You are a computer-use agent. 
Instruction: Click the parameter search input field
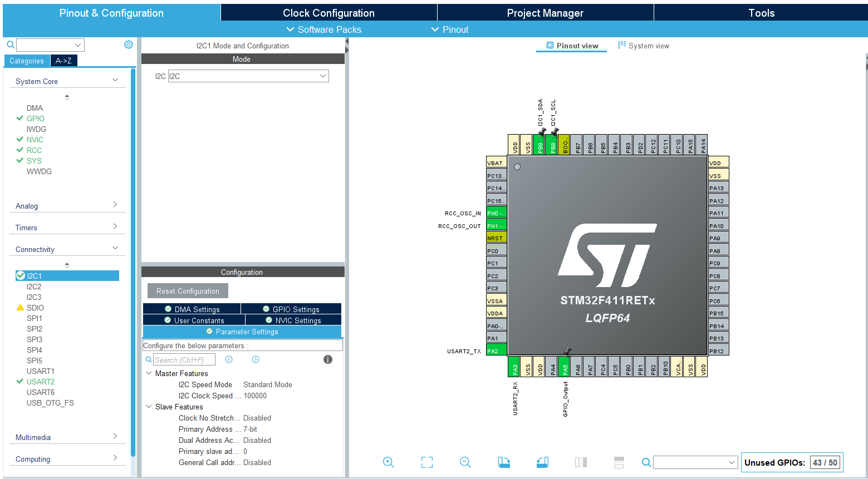[184, 360]
